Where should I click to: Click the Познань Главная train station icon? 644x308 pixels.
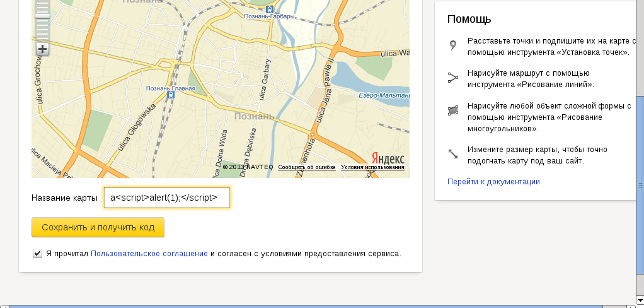click(170, 95)
